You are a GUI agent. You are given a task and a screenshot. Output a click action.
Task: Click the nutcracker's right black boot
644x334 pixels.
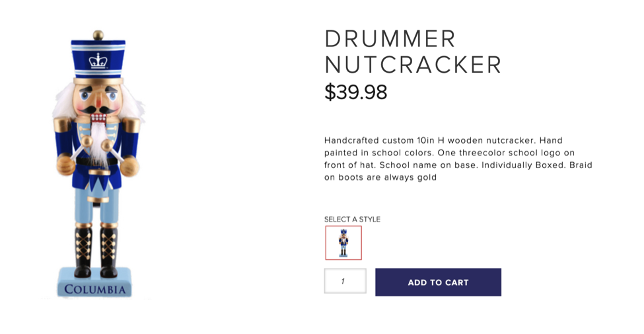108,251
